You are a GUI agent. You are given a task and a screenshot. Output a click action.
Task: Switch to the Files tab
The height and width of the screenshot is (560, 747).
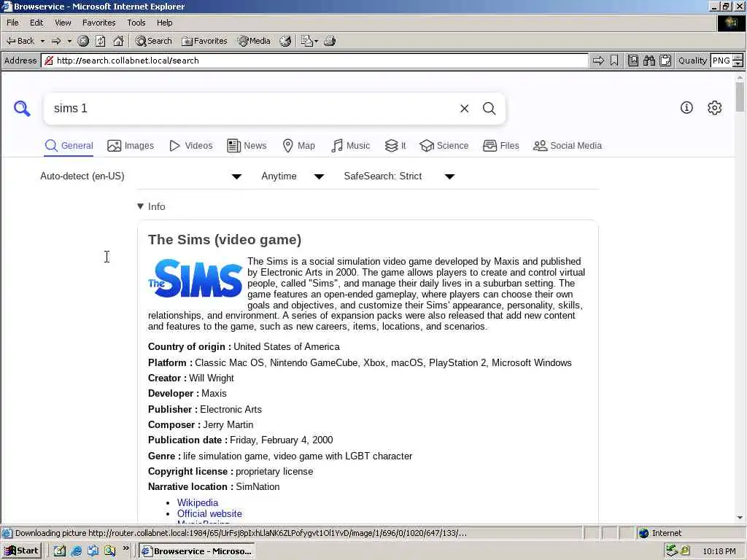tap(500, 146)
